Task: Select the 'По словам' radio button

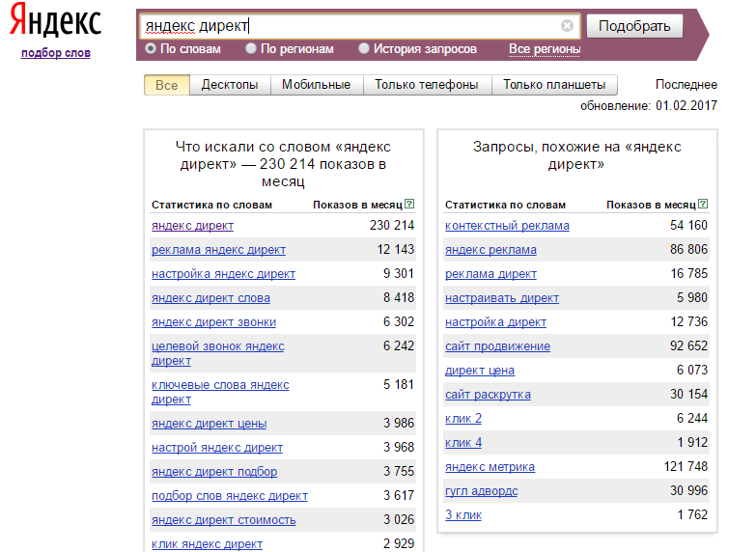Action: pyautogui.click(x=151, y=48)
